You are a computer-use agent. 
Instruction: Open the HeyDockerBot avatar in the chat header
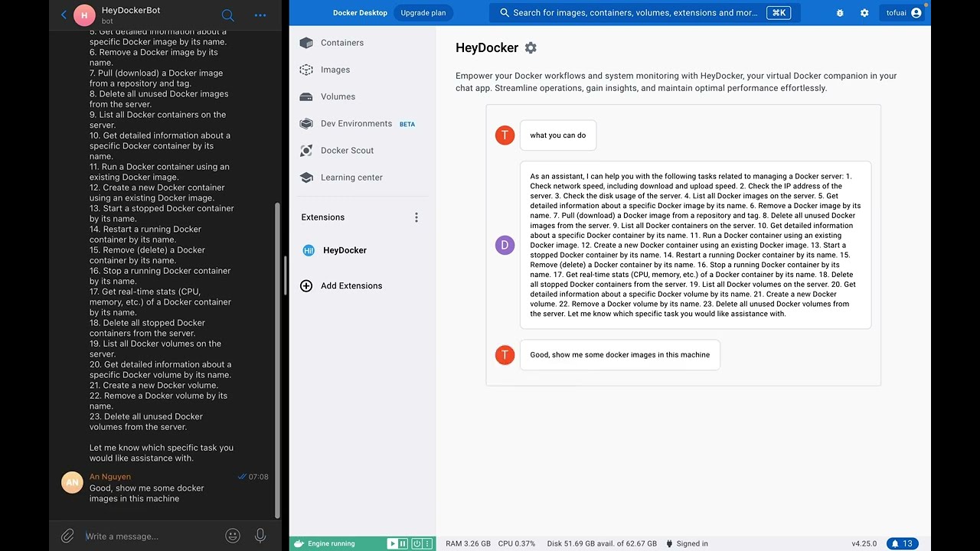[84, 15]
